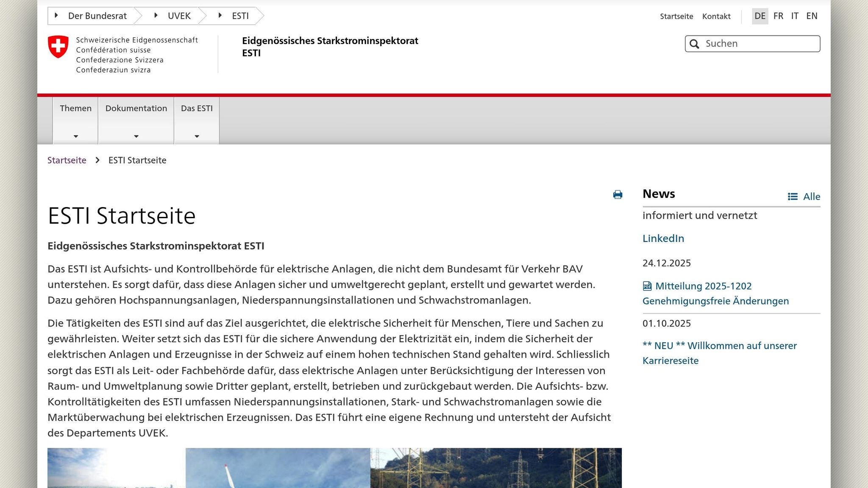Click the chevron after the Startseite breadcrumb

[x=97, y=160]
